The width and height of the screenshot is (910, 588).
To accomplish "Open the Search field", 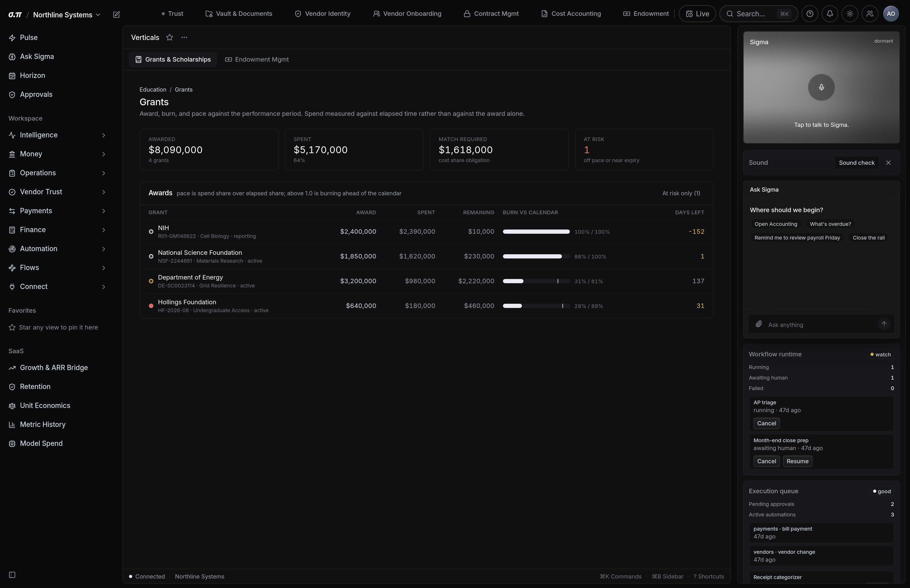I will [x=758, y=14].
